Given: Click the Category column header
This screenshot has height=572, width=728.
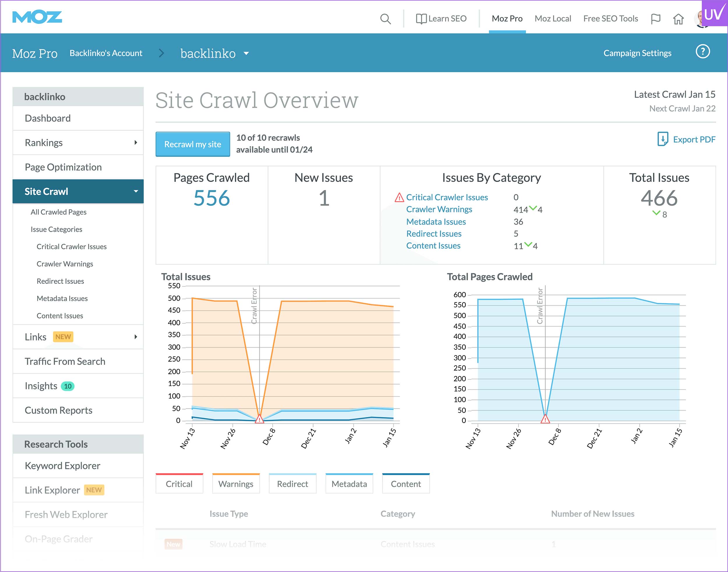Looking at the screenshot, I should [398, 514].
